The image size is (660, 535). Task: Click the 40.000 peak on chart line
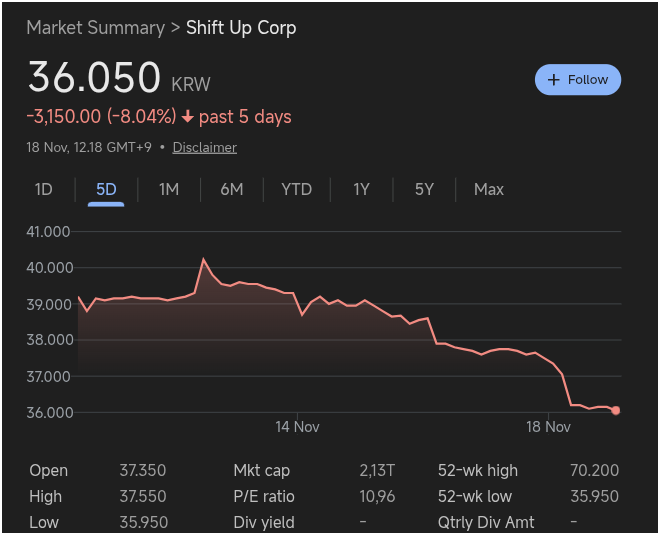(x=204, y=260)
